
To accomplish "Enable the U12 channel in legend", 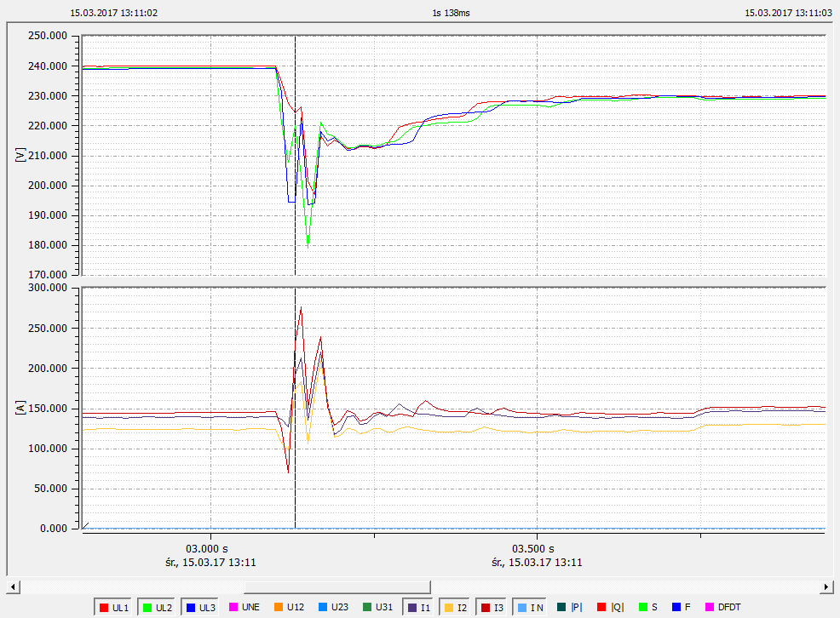I will tap(290, 607).
